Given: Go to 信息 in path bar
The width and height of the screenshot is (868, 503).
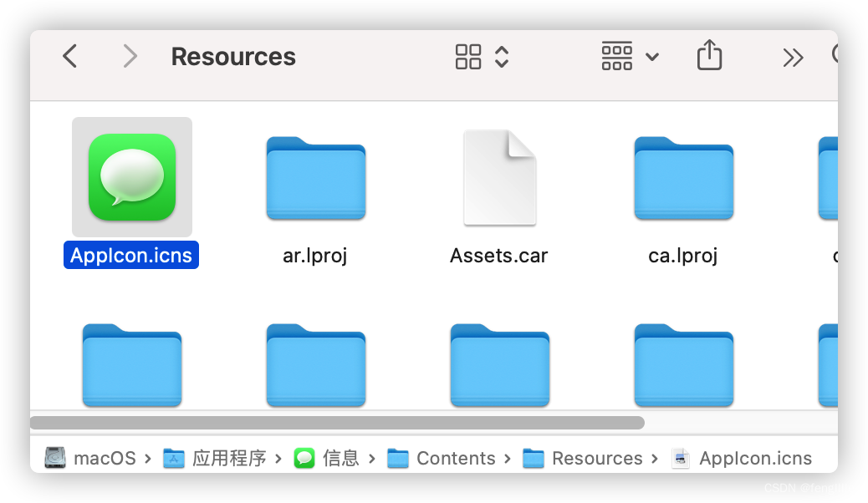Looking at the screenshot, I should coord(341,458).
